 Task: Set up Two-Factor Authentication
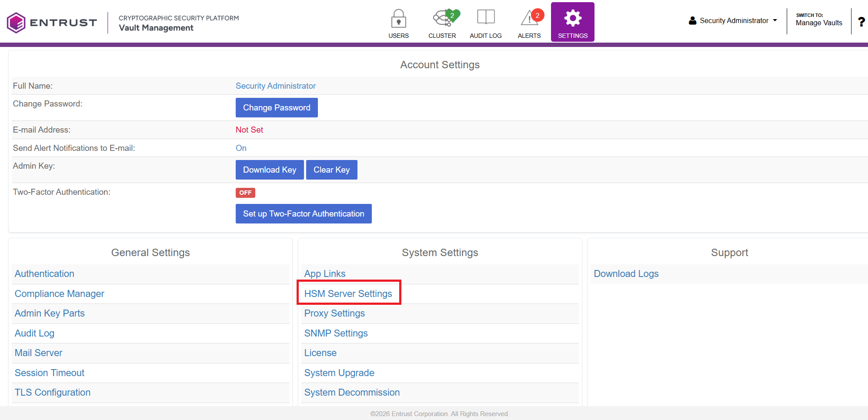coord(304,214)
